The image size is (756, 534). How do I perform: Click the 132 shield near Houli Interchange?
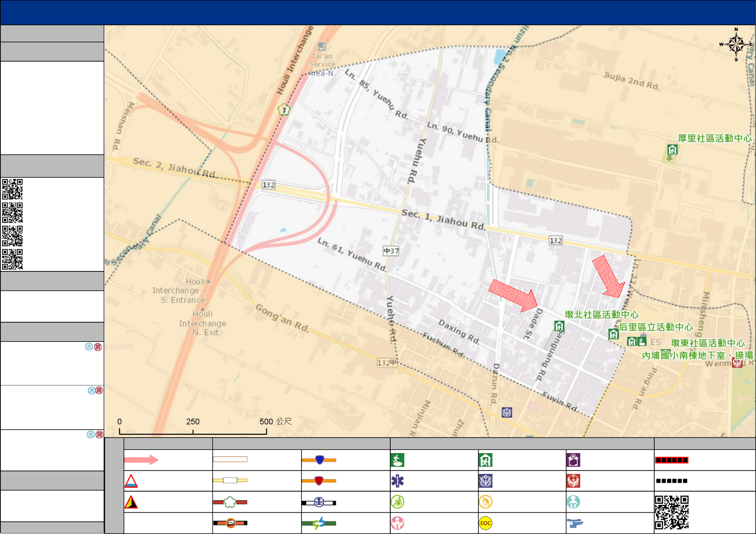[x=269, y=185]
